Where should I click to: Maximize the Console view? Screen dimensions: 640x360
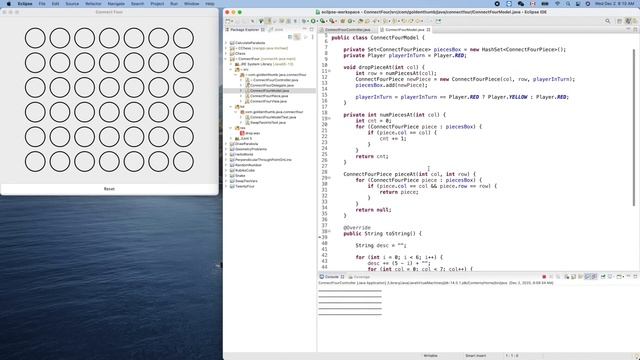coord(636,277)
